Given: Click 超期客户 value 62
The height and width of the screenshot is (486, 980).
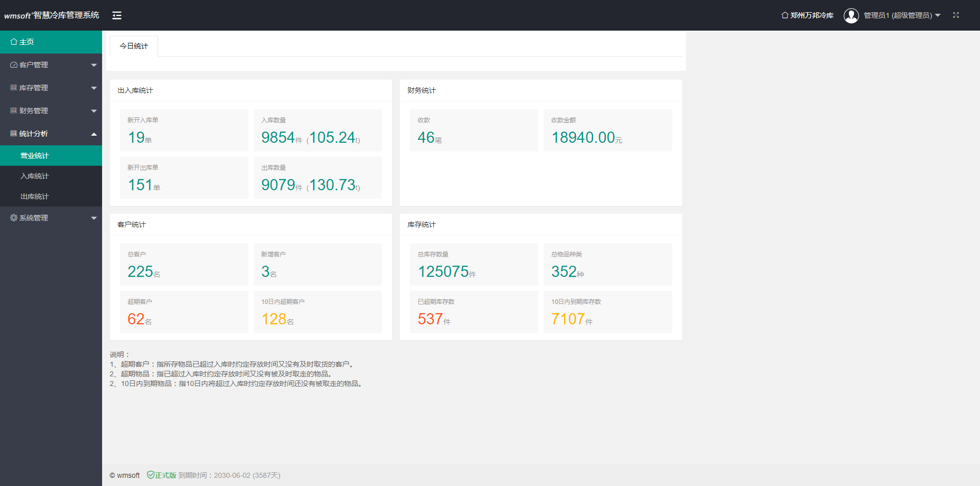Looking at the screenshot, I should 136,319.
